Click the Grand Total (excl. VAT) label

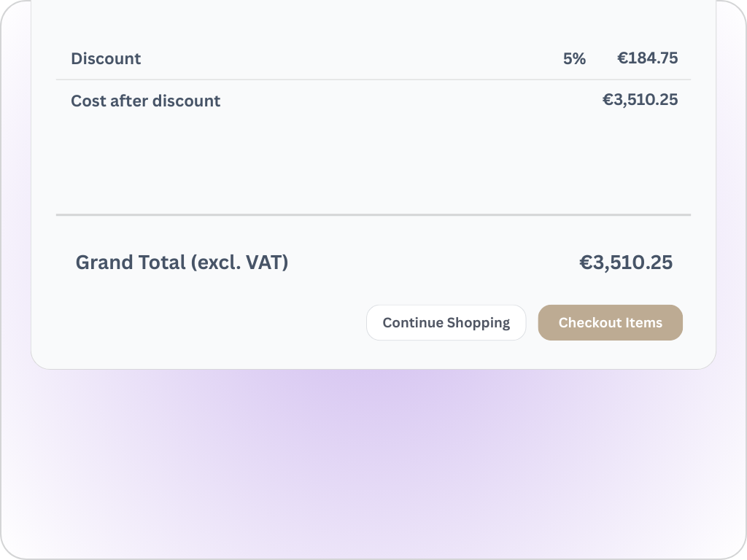click(182, 262)
